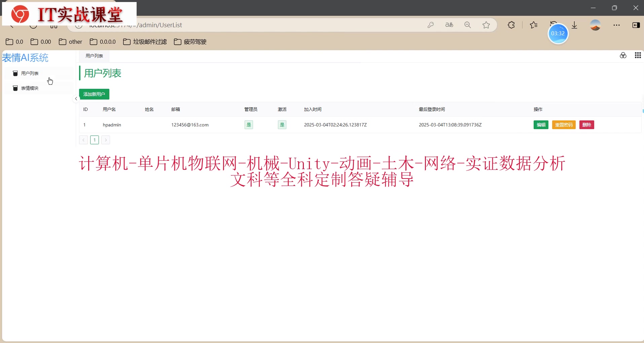Click the 表情AI系统 logo title
Image resolution: width=644 pixels, height=343 pixels.
pyautogui.click(x=25, y=58)
